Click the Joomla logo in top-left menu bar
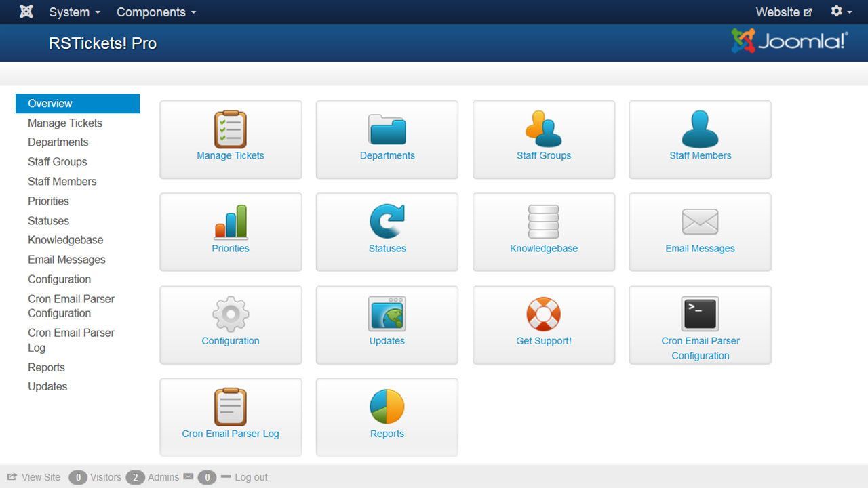Image resolution: width=868 pixels, height=488 pixels. (26, 12)
